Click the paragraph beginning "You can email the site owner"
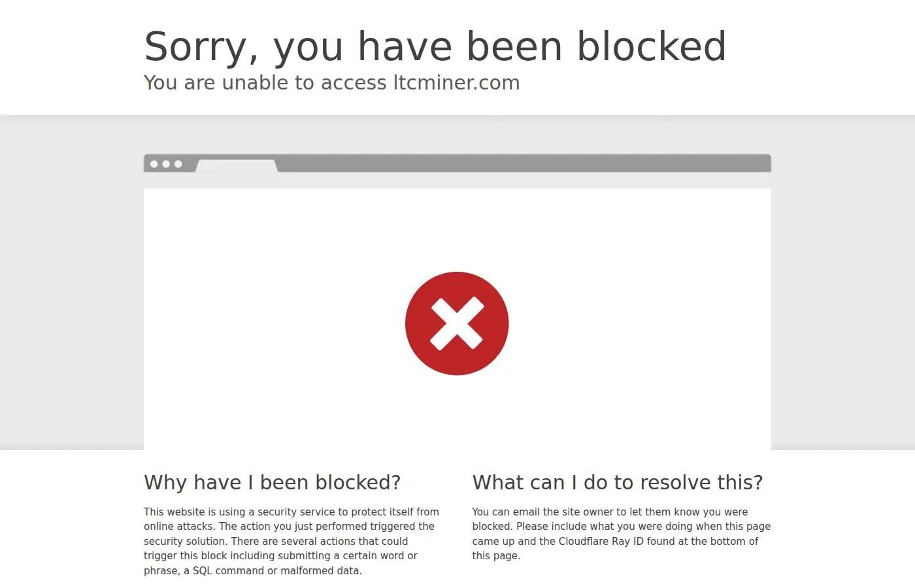This screenshot has width=915, height=588. pyautogui.click(x=622, y=534)
